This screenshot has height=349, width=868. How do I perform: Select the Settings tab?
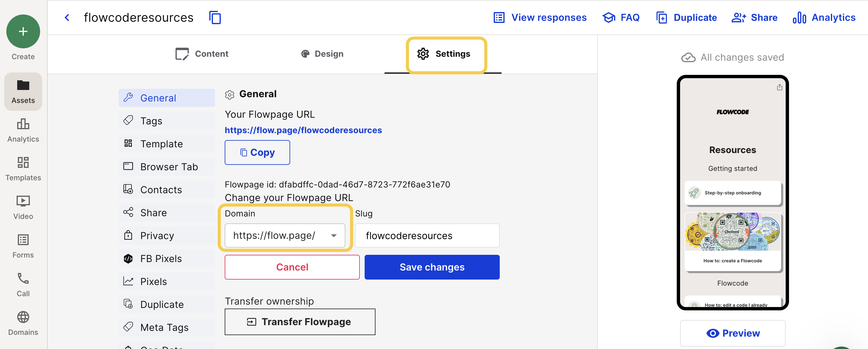coord(443,54)
